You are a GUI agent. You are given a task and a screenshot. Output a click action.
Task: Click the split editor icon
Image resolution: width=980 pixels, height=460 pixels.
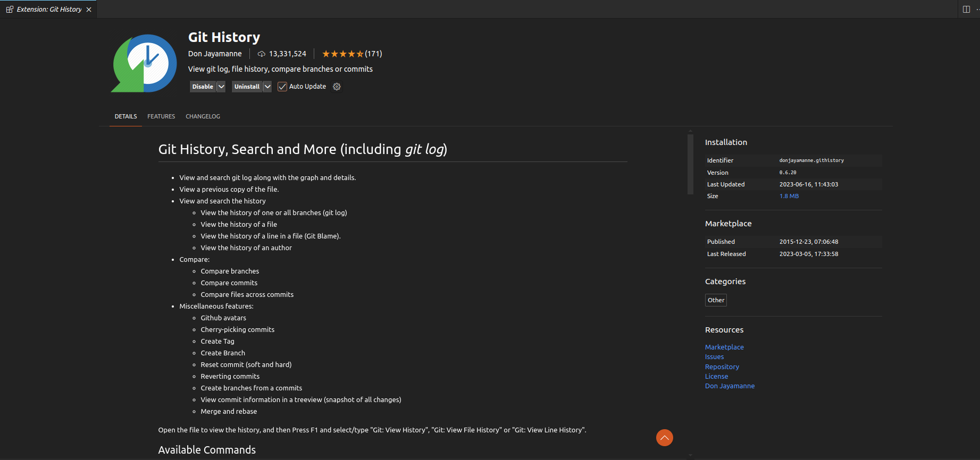966,9
